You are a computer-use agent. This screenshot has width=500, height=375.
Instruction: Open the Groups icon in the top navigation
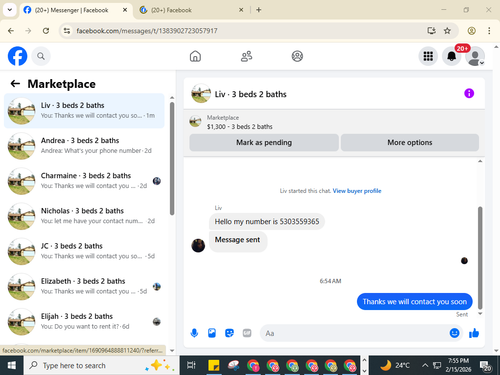[x=297, y=56]
